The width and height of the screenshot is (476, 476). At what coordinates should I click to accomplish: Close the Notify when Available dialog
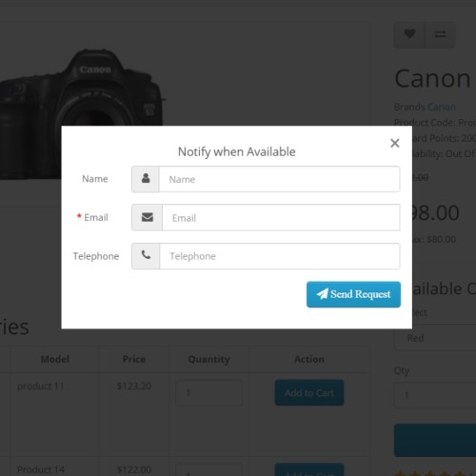tap(395, 143)
